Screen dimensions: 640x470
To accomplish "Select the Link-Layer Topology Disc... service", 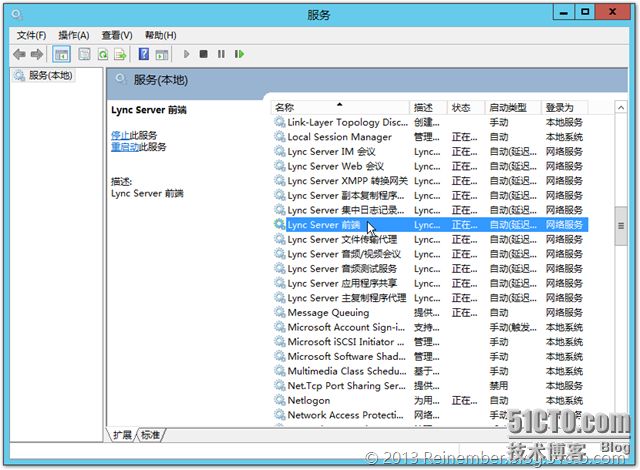I will pyautogui.click(x=430, y=122).
